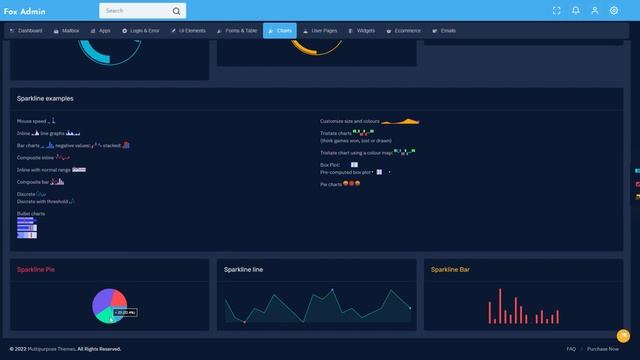Viewport: 640px width, 360px height.
Task: Select 2022 All Rights Reserved footer text
Action: [x=65, y=349]
